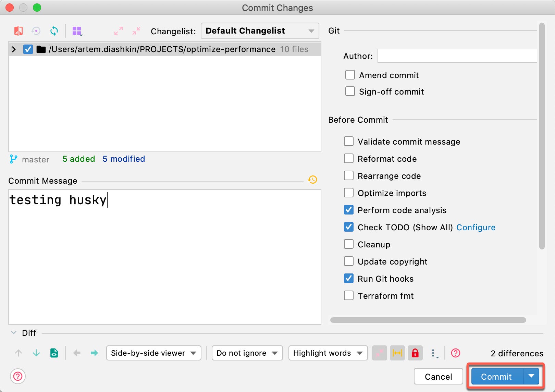Uncheck Run Git hooks
Viewport: 555px width, 392px height.
tap(348, 278)
